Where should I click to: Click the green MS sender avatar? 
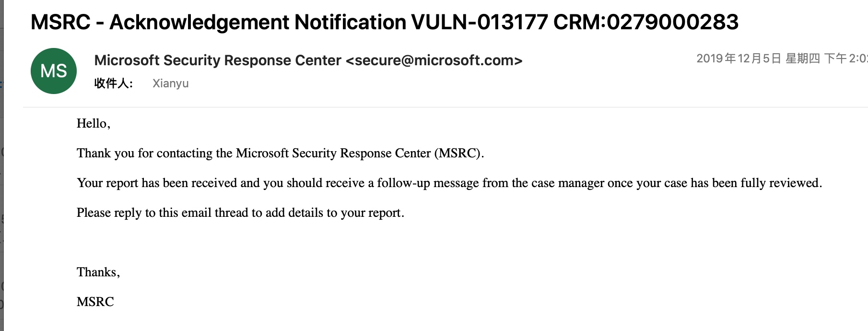[54, 71]
